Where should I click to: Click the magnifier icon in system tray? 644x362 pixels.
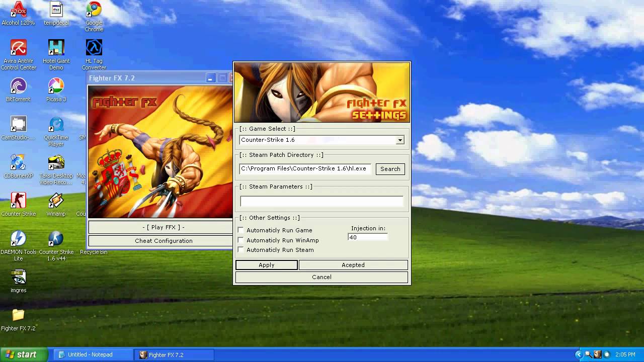point(588,354)
